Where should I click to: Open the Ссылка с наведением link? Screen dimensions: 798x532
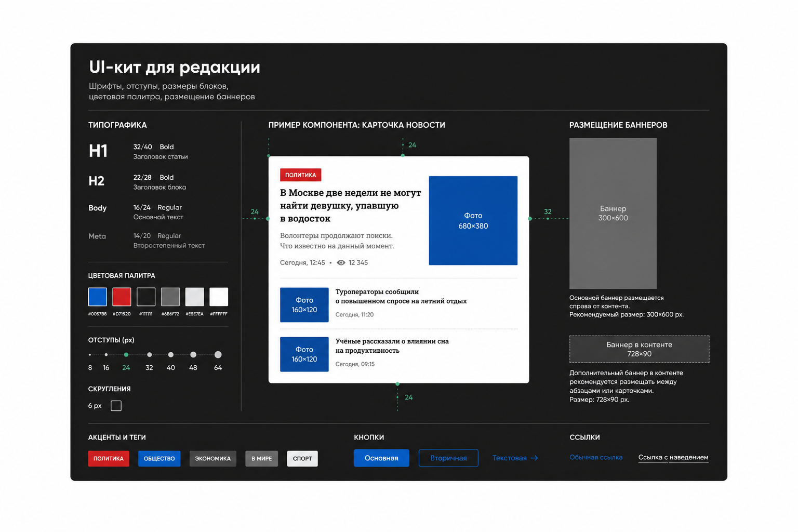(673, 458)
